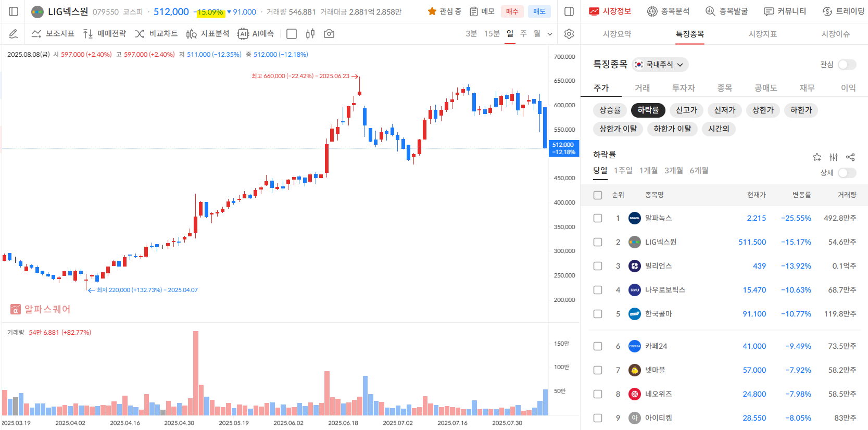868x430 pixels.
Task: Open 매매전략 trading strategy
Action: (105, 34)
